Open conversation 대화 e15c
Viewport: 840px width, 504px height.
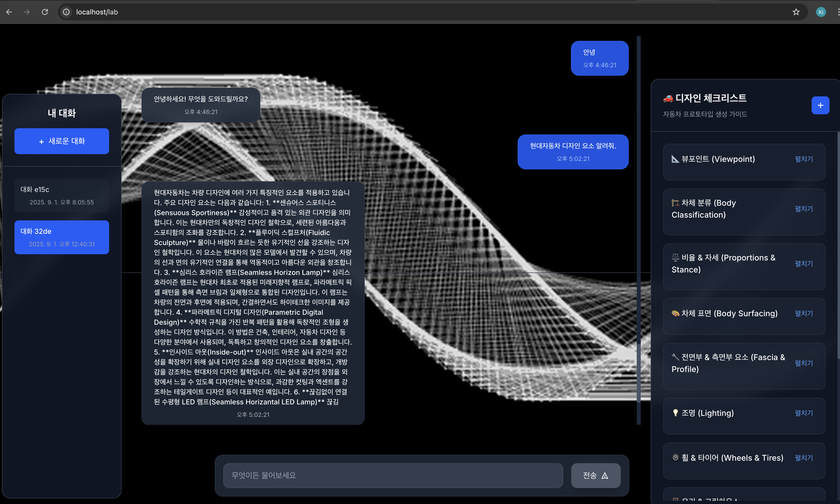[62, 196]
